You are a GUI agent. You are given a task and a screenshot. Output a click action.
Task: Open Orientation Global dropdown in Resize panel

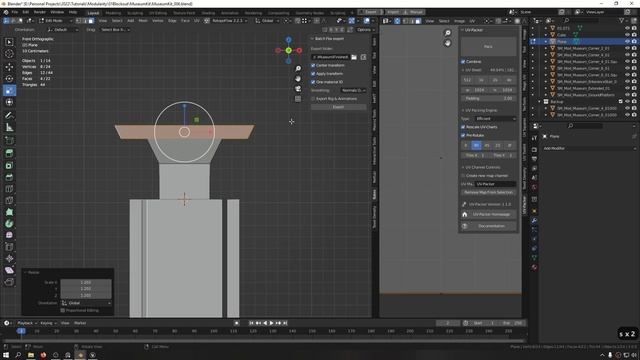coord(86,303)
